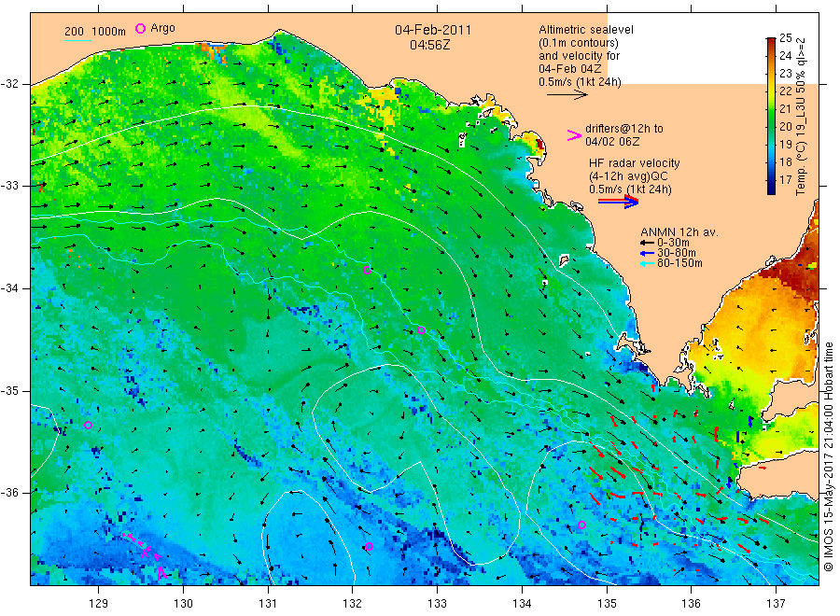Click the cyan 200m contour legend line

(77, 39)
